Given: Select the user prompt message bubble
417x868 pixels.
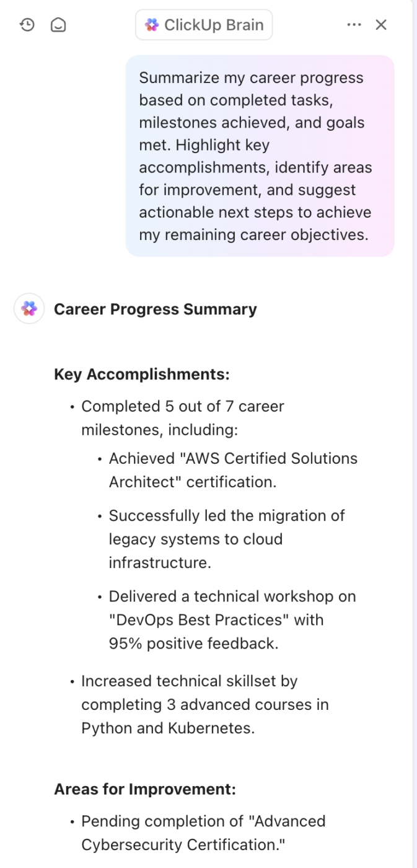Looking at the screenshot, I should coord(260,156).
